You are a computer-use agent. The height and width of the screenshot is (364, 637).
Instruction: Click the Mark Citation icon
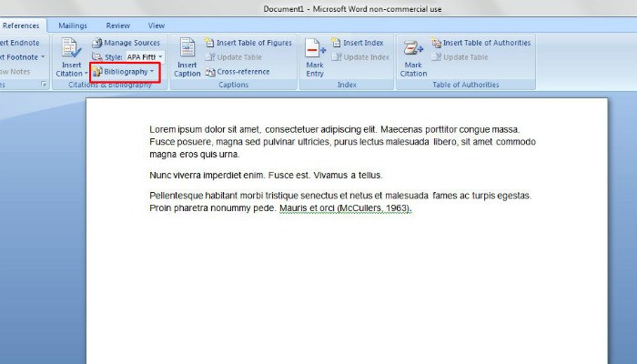pyautogui.click(x=413, y=49)
